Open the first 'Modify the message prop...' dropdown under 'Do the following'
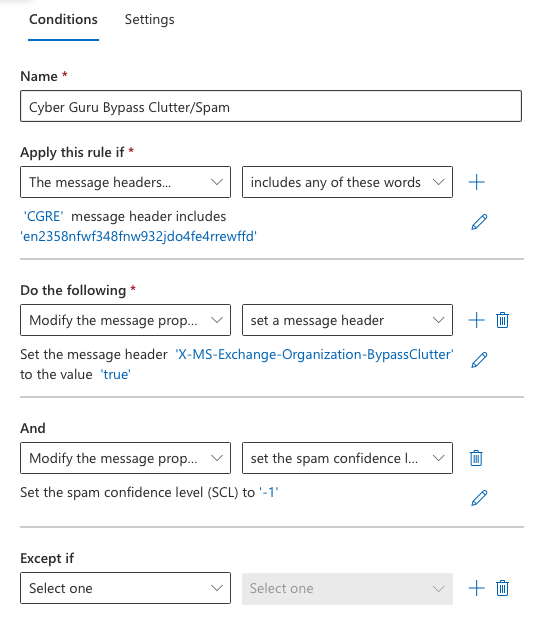The width and height of the screenshot is (558, 630). [x=125, y=320]
